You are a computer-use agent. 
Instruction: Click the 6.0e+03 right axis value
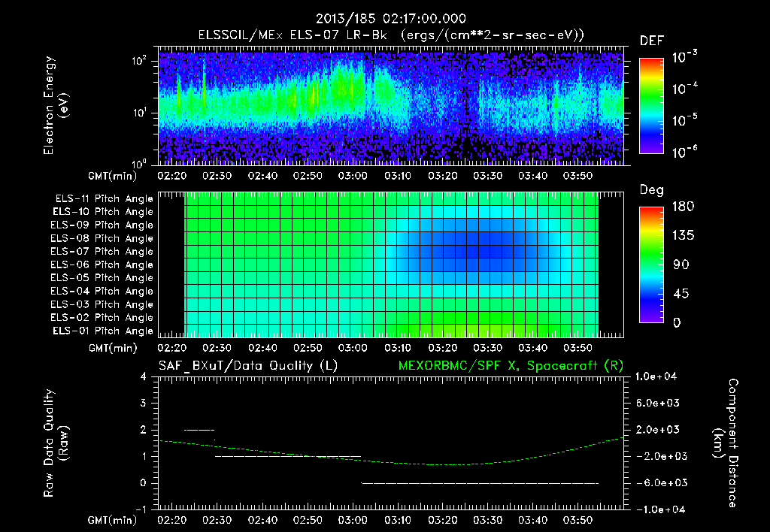[658, 403]
